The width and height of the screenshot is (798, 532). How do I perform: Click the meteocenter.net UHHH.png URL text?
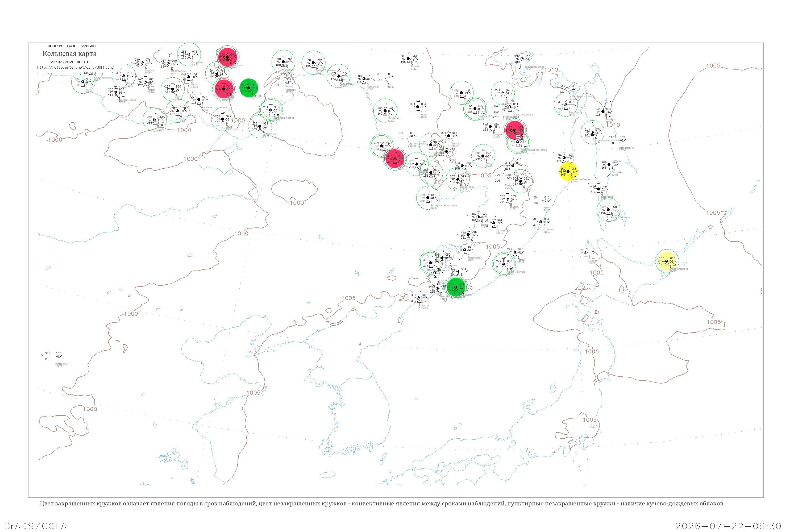pyautogui.click(x=75, y=68)
